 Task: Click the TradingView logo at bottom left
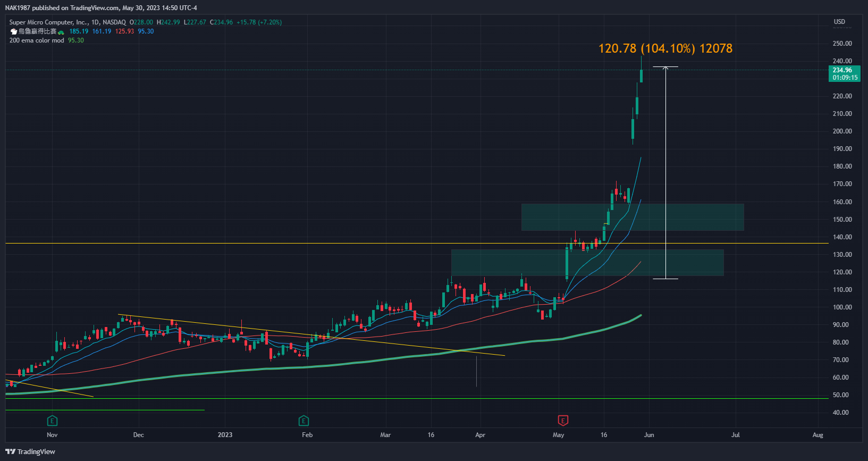pyautogui.click(x=30, y=451)
